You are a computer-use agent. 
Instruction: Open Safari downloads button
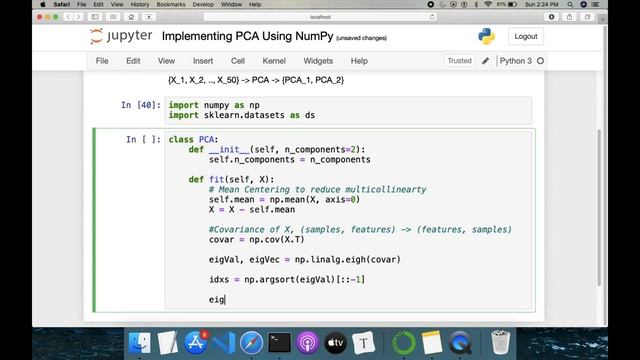tap(551, 17)
